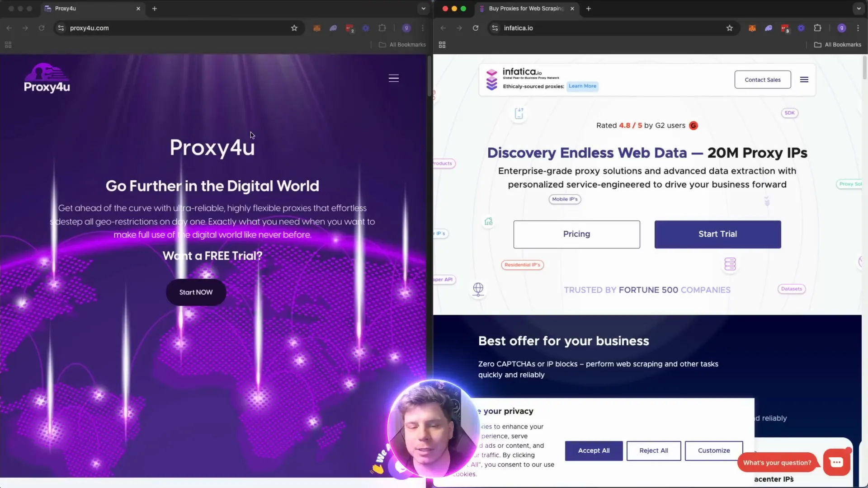Click the Want a FREE Trial? heading

212,256
